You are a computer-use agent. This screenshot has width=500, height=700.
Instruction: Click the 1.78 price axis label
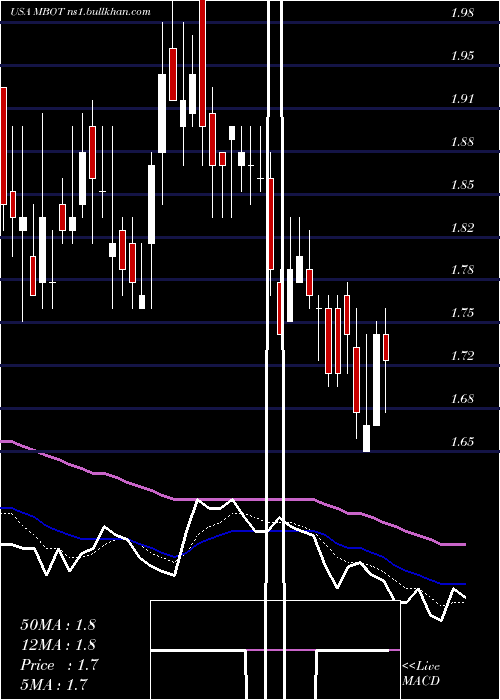462,270
